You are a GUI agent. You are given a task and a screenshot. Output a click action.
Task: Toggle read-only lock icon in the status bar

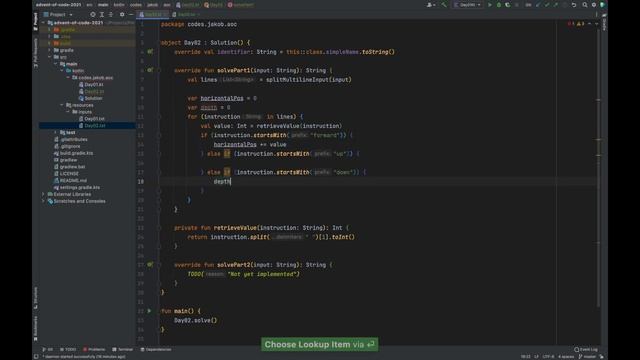601,356
